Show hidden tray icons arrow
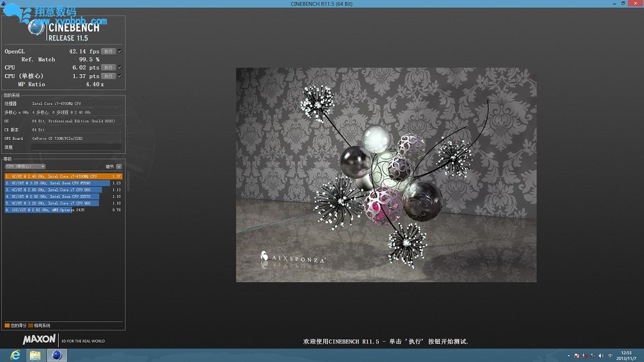 click(x=569, y=356)
